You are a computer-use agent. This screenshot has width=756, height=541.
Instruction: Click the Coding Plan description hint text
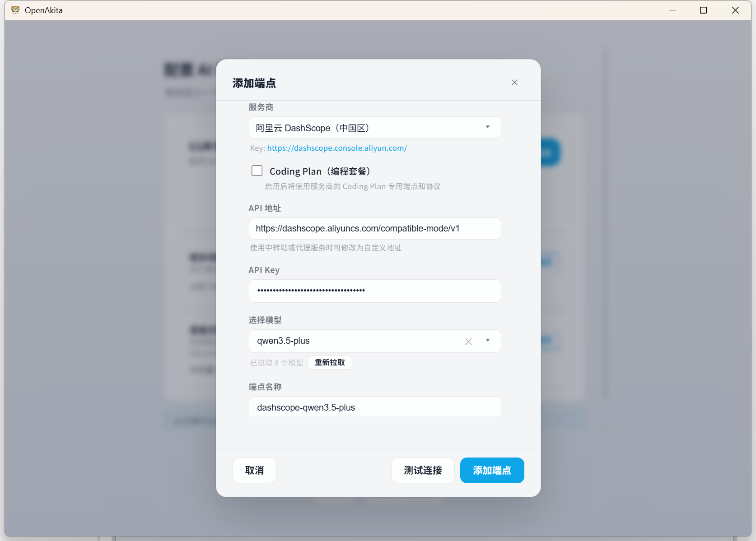pyautogui.click(x=353, y=186)
